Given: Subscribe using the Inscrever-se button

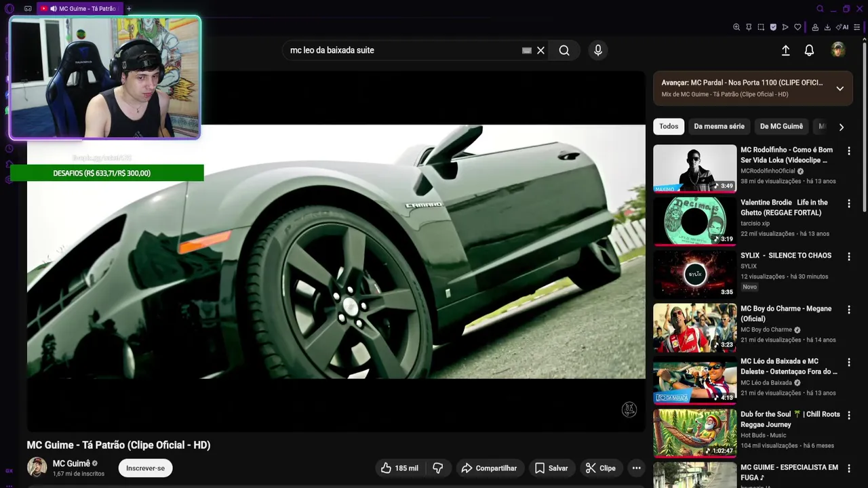Looking at the screenshot, I should [145, 468].
